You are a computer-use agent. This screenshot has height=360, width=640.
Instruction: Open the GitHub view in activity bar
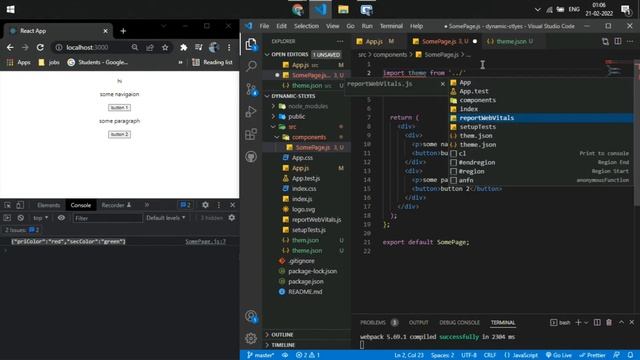(251, 156)
